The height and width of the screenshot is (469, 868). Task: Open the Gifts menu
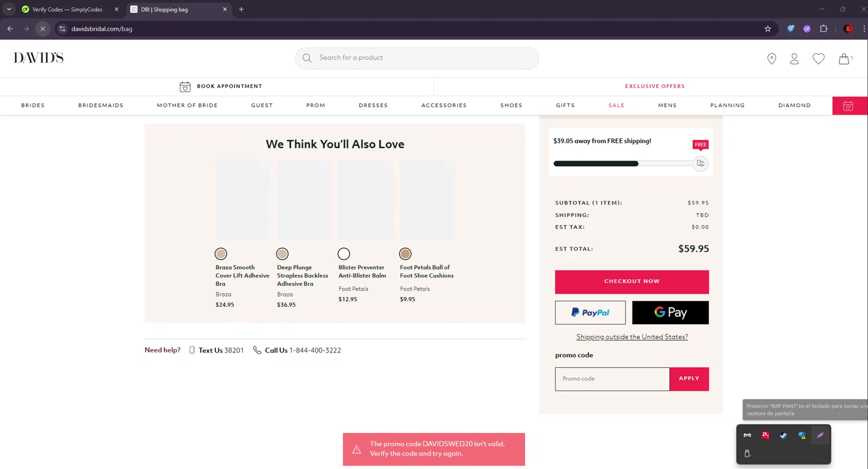pyautogui.click(x=565, y=105)
